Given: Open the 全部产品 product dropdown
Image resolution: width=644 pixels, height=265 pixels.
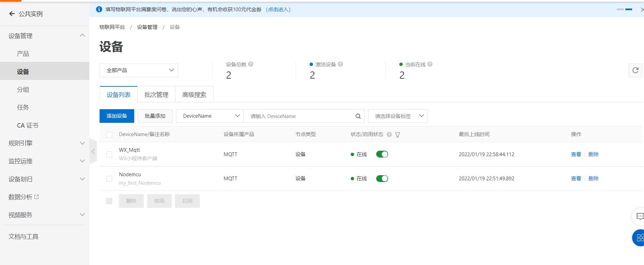Looking at the screenshot, I should click(139, 70).
